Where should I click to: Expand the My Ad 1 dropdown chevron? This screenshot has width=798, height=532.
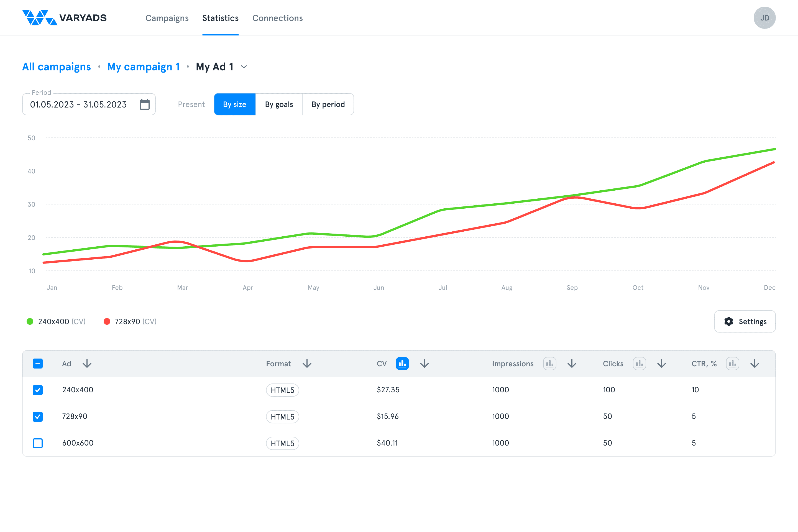[x=244, y=67]
